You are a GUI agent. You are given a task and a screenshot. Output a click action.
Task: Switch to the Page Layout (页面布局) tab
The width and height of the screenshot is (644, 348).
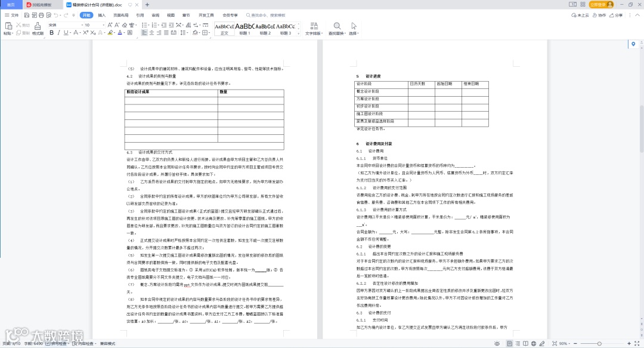pos(120,15)
